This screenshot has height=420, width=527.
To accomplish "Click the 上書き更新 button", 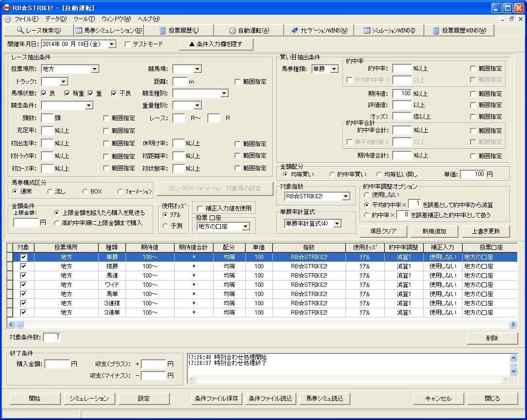I will pos(486,231).
